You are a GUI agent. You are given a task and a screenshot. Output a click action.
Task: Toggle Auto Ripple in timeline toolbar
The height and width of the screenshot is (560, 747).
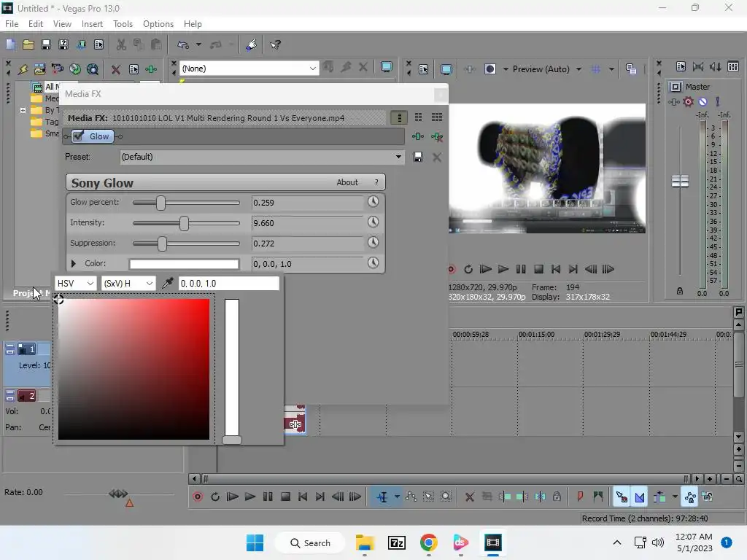659,497
